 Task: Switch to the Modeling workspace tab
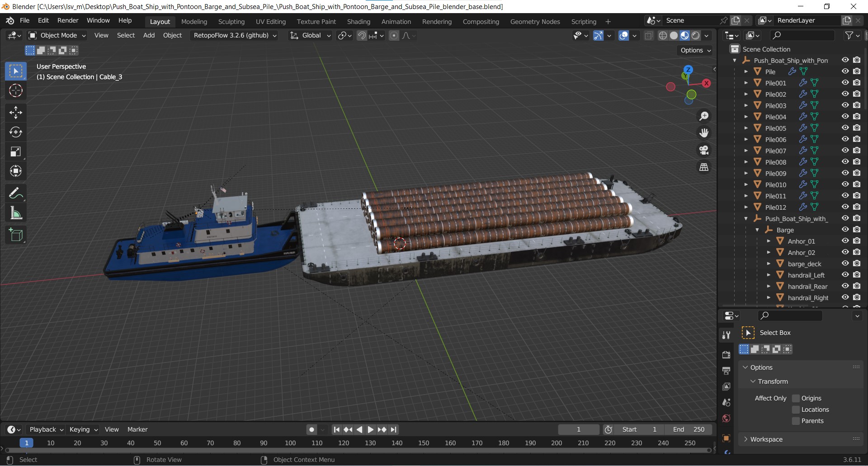click(194, 22)
